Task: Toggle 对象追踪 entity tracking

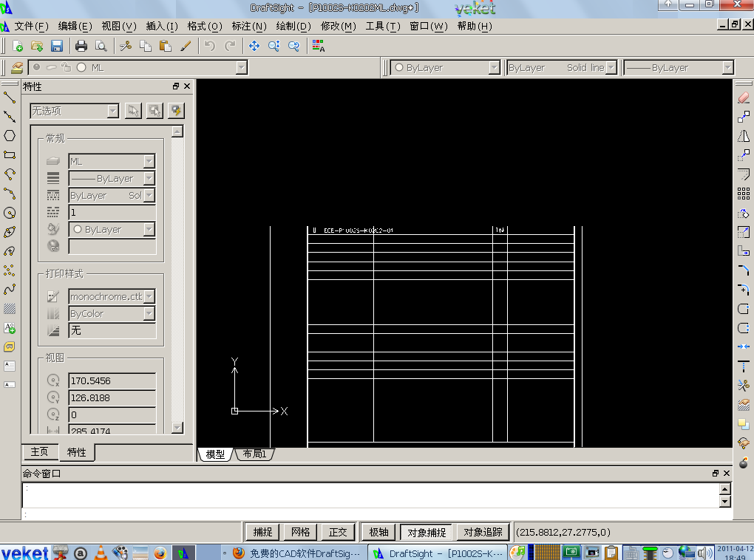Action: pos(483,532)
